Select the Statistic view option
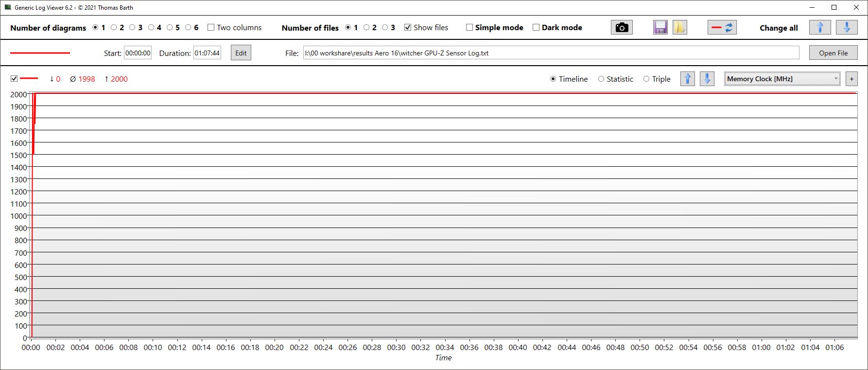The width and height of the screenshot is (868, 370). click(601, 79)
